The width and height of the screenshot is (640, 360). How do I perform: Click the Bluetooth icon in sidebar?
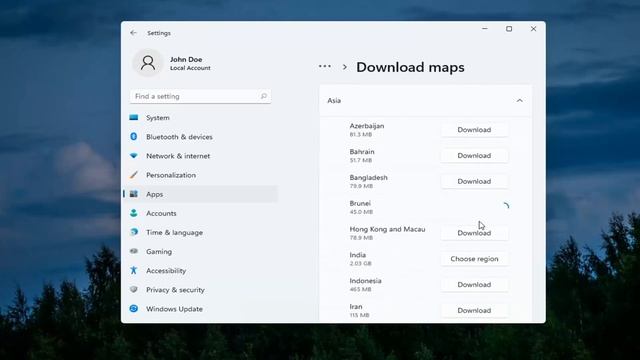tap(133, 136)
